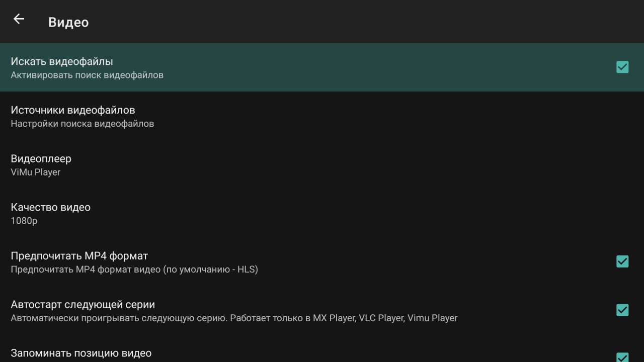Click the "Предпочитать MP4 формат" title text

pos(79,256)
